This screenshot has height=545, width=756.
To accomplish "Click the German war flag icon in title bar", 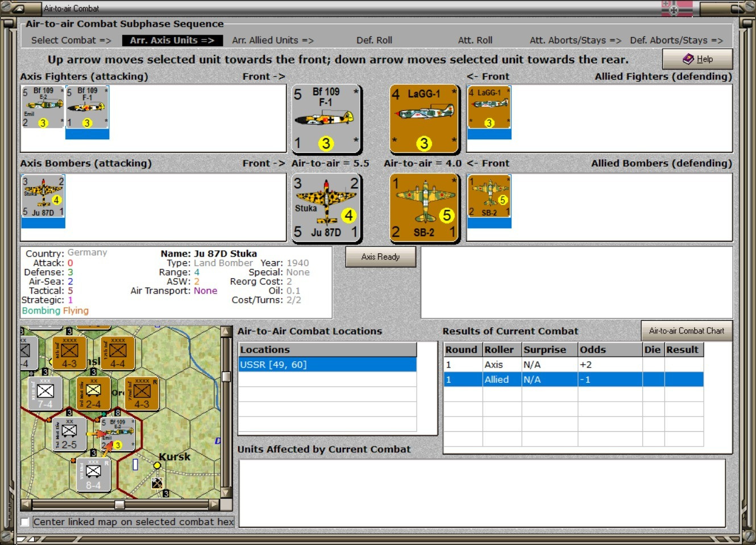I will 677,9.
